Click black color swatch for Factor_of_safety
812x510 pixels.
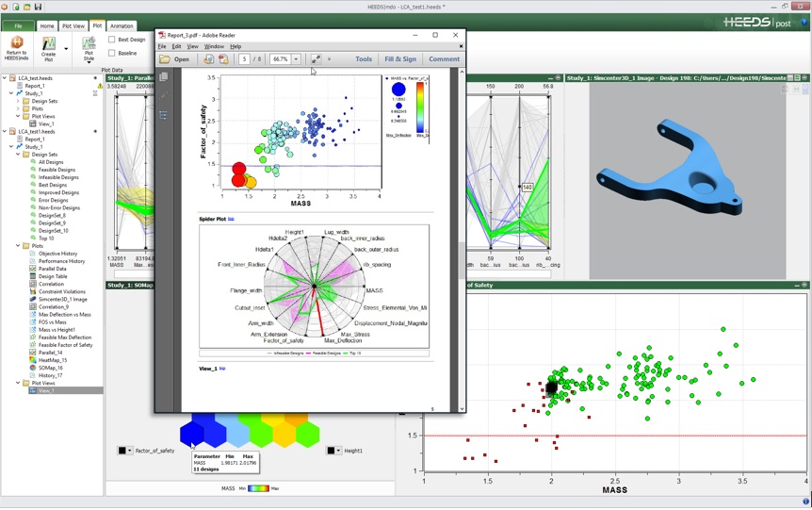point(122,451)
